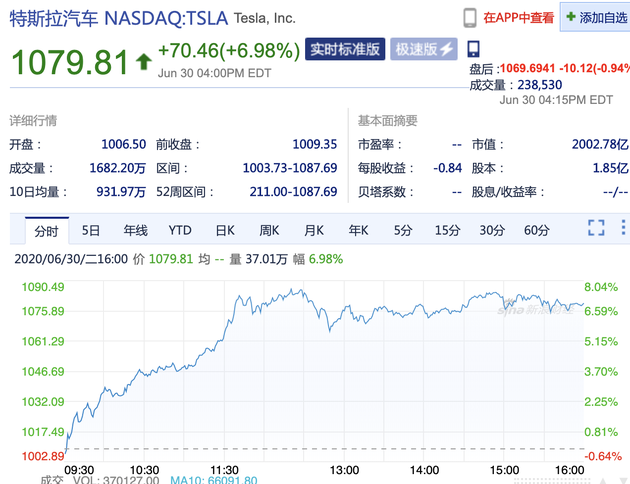Screen dimensions: 630x484
Task: Click the 基本面摘要 section heading
Action: 388,120
